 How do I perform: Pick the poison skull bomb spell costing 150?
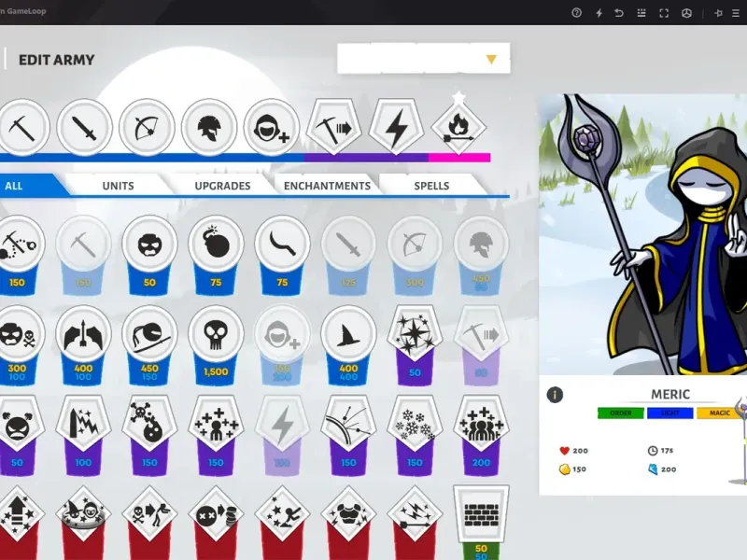point(149,435)
